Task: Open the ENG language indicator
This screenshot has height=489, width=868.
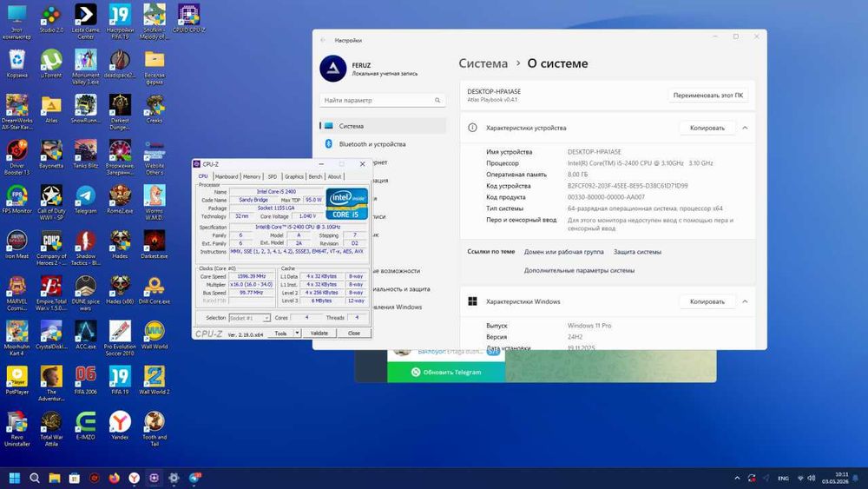Action: (x=783, y=478)
